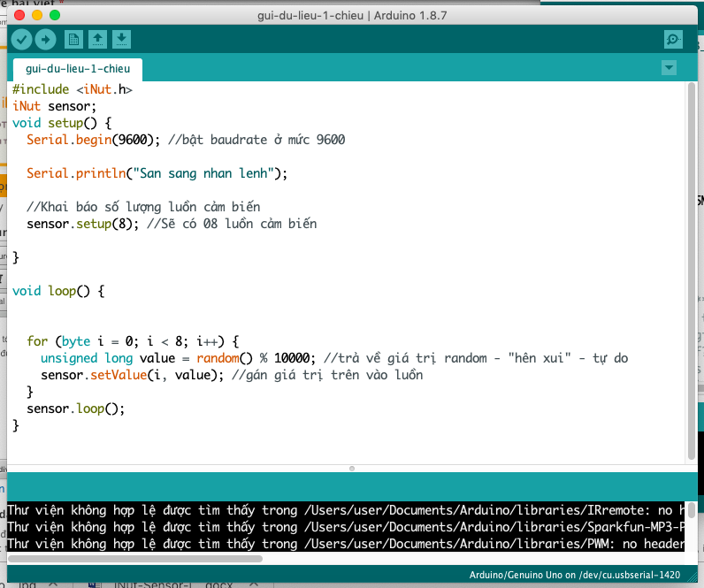Image resolution: width=704 pixels, height=588 pixels.
Task: Save the sketch with the Save icon
Action: (x=121, y=39)
